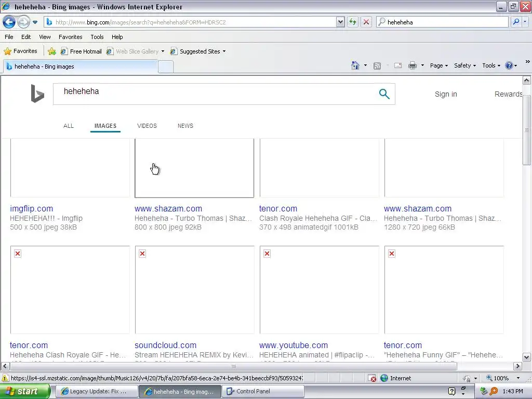
Task: Open the imgflip.com result link
Action: click(x=32, y=209)
